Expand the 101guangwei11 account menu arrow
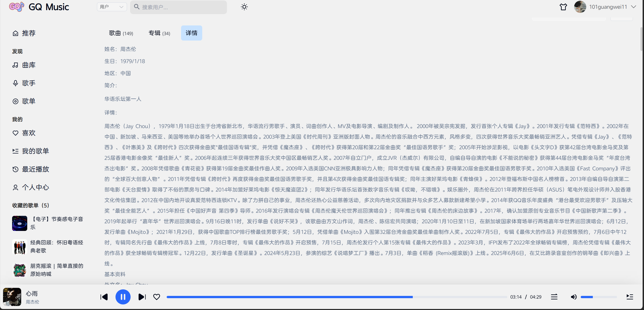 click(x=634, y=7)
